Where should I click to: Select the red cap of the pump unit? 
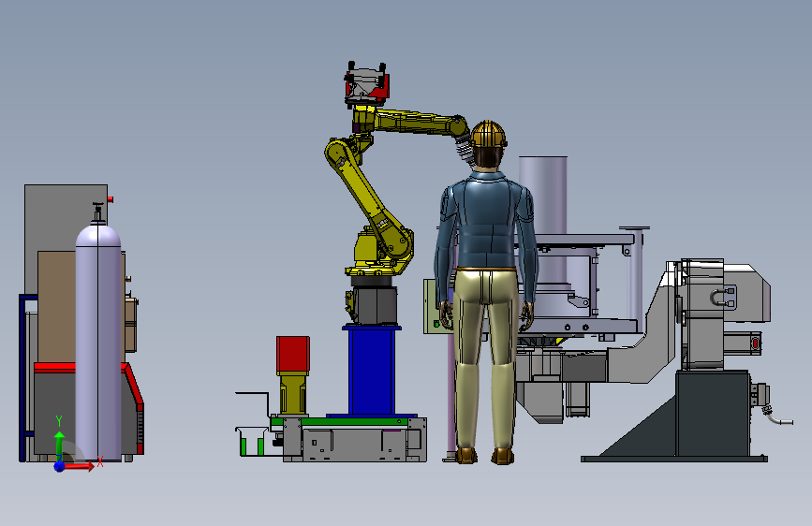pyautogui.click(x=293, y=354)
